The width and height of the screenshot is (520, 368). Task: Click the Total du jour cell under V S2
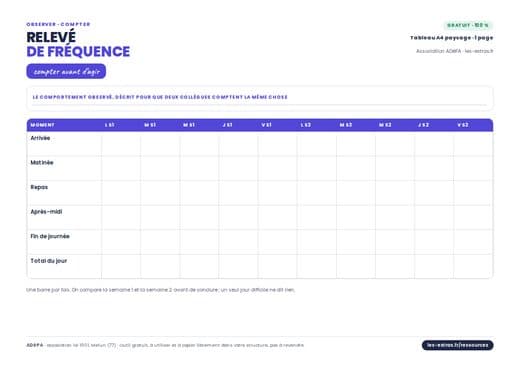(x=473, y=267)
